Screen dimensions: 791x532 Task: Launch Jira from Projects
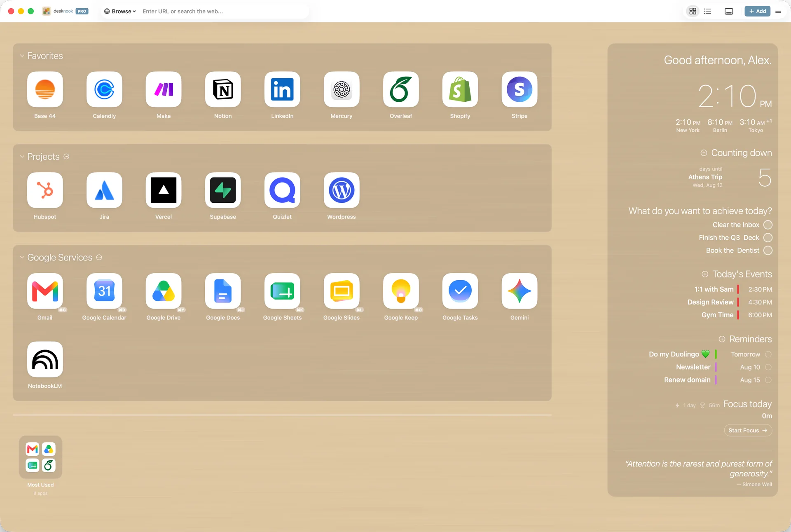tap(104, 190)
